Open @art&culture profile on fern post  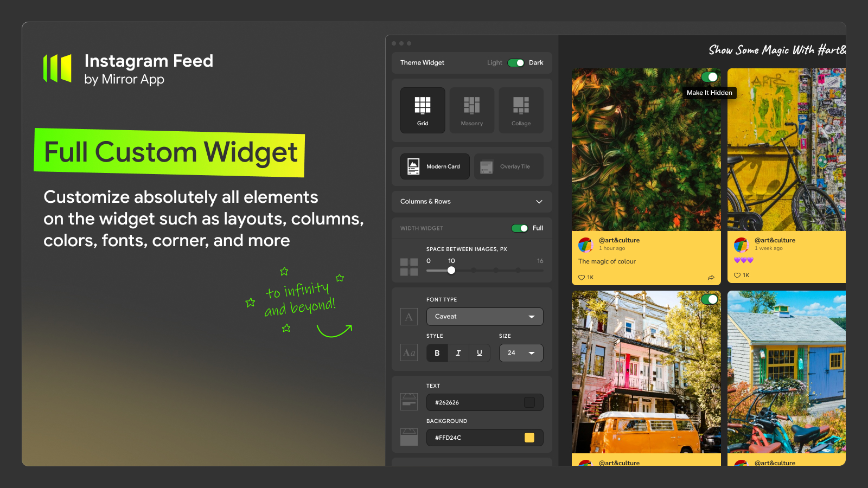pyautogui.click(x=619, y=240)
